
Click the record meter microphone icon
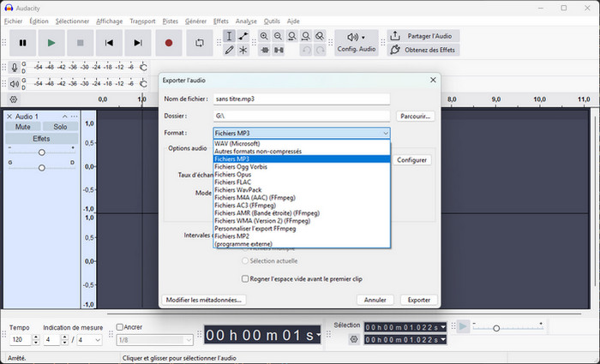pos(15,68)
